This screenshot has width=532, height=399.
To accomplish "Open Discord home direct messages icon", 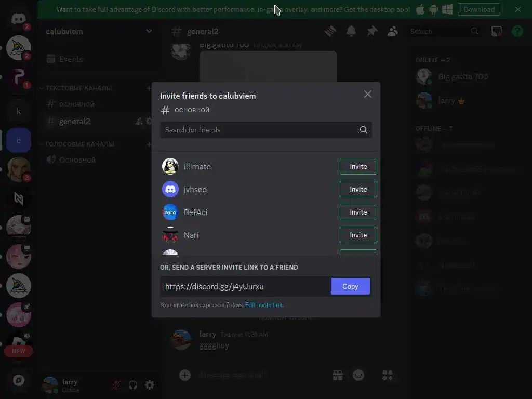I will [18, 19].
